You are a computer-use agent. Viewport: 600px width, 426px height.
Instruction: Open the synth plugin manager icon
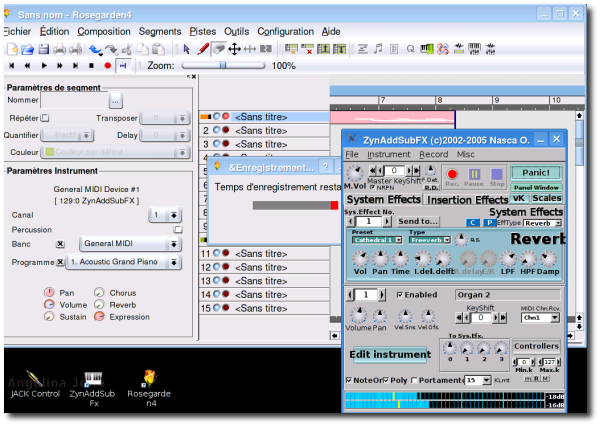[443, 49]
